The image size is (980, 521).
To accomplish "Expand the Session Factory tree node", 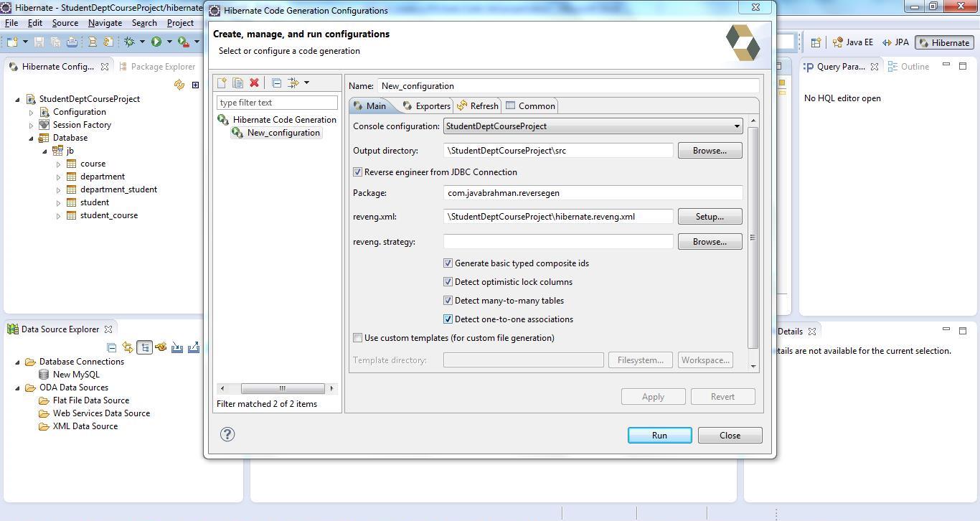I will [x=31, y=126].
